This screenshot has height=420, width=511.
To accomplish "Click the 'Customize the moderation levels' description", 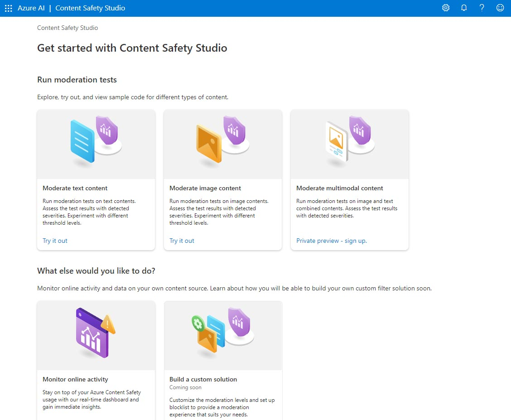I will 222,407.
